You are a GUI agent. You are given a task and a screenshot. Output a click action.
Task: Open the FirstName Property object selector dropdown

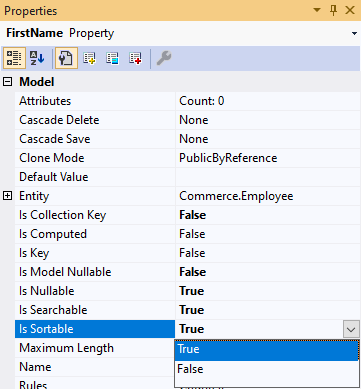coord(354,33)
